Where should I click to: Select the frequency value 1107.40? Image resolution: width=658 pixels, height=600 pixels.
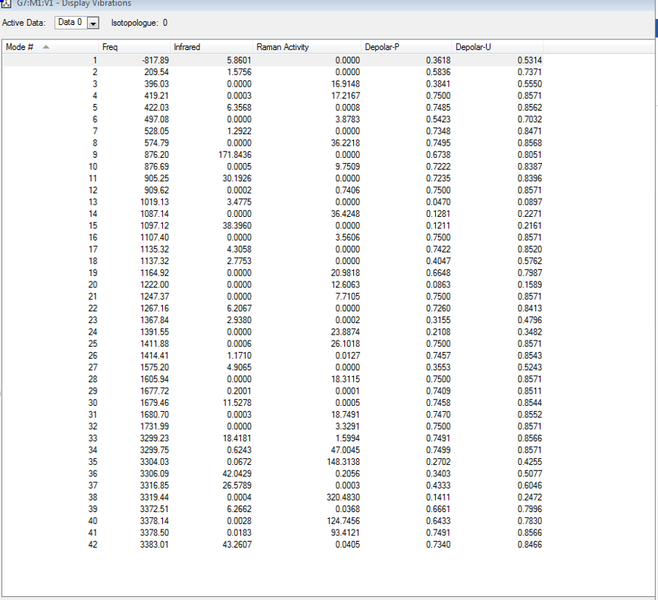click(154, 237)
